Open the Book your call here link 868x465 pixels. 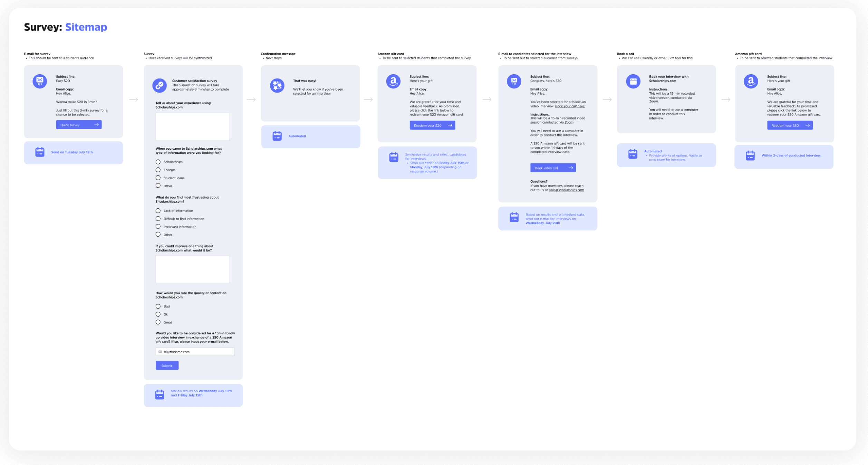click(x=570, y=106)
